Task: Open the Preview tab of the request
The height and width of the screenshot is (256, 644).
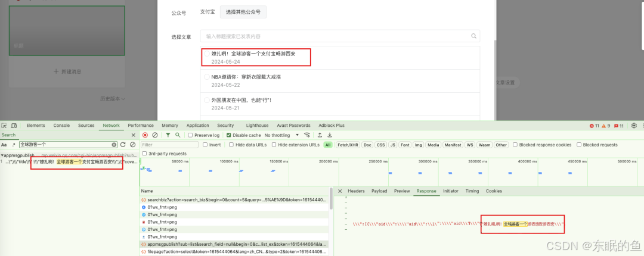Action: 402,191
